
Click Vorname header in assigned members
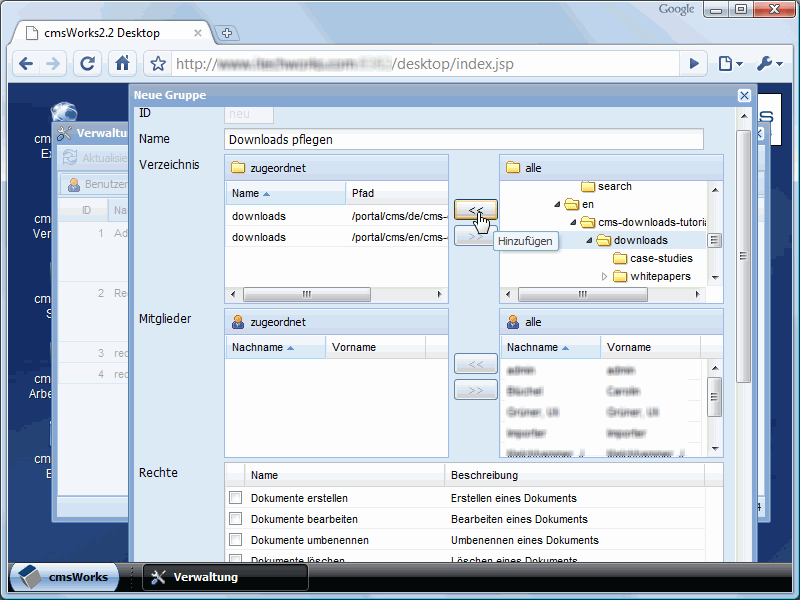coord(376,347)
